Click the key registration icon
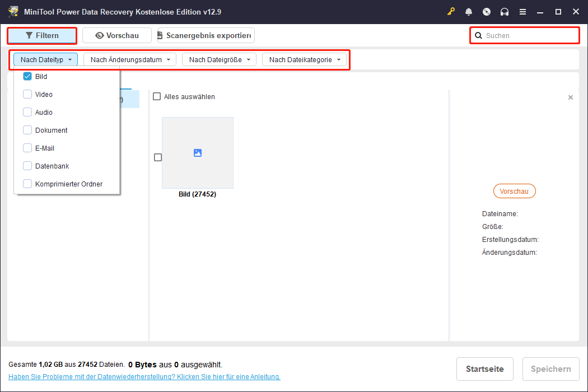 point(451,12)
